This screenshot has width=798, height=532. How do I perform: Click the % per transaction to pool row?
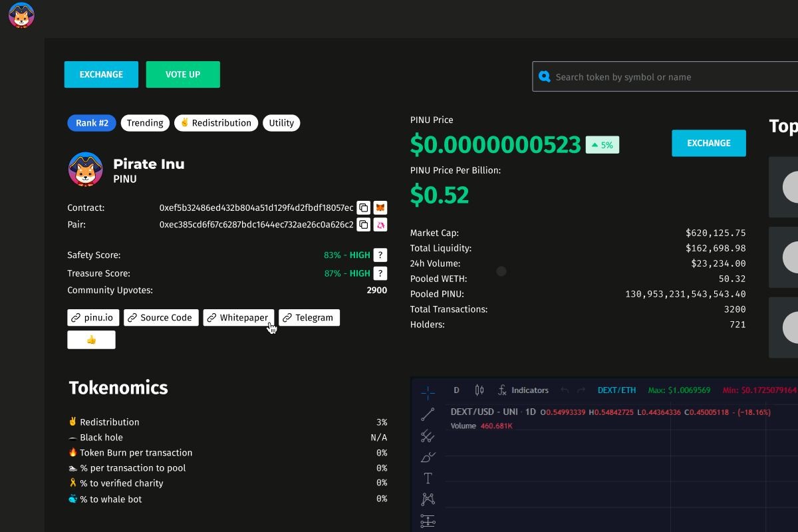pyautogui.click(x=227, y=468)
